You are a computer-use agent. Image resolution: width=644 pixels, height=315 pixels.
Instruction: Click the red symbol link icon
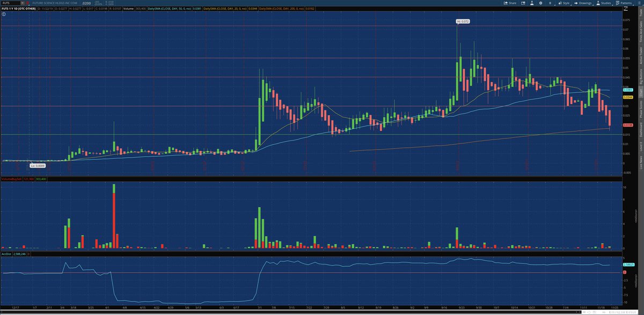pyautogui.click(x=28, y=3)
